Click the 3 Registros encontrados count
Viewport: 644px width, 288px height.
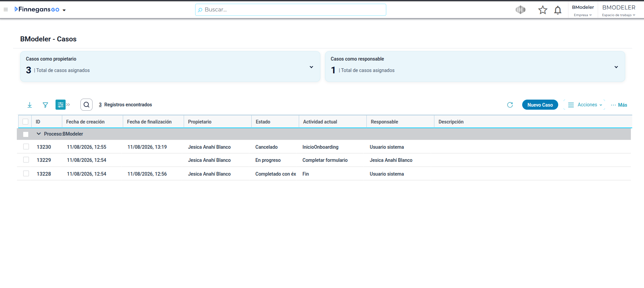coord(126,105)
